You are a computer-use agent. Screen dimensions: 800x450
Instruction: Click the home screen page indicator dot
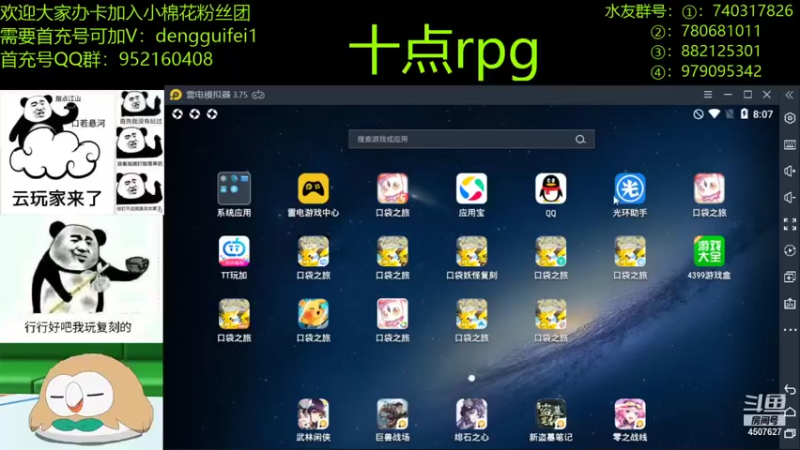pos(471,378)
